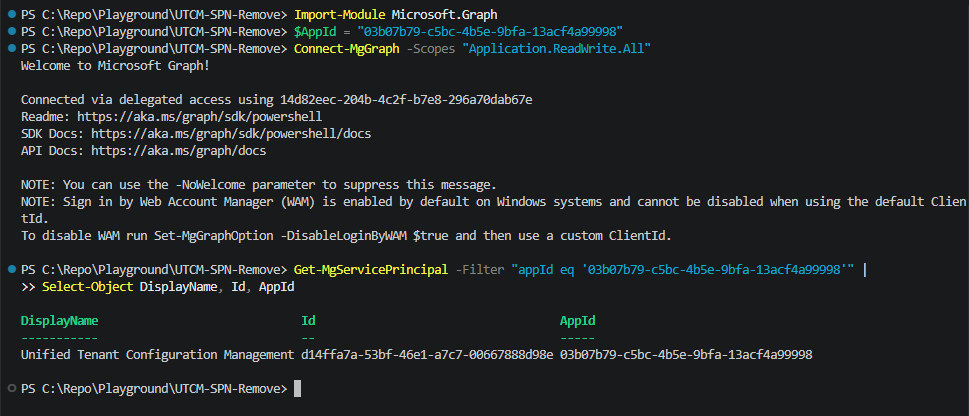Click the command dot beside the $AppId assignment
969x416 pixels.
click(12, 31)
